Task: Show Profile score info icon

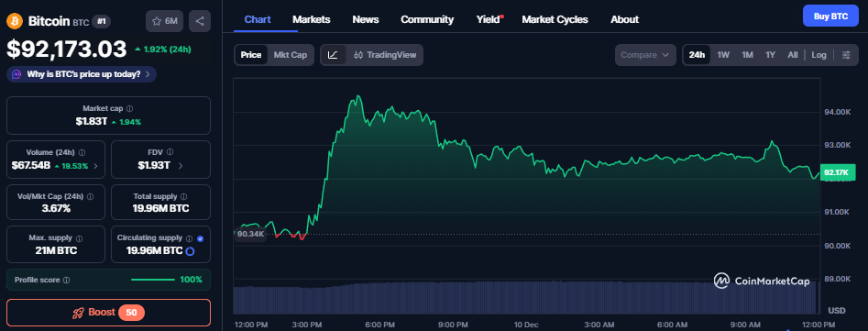Action: point(66,280)
